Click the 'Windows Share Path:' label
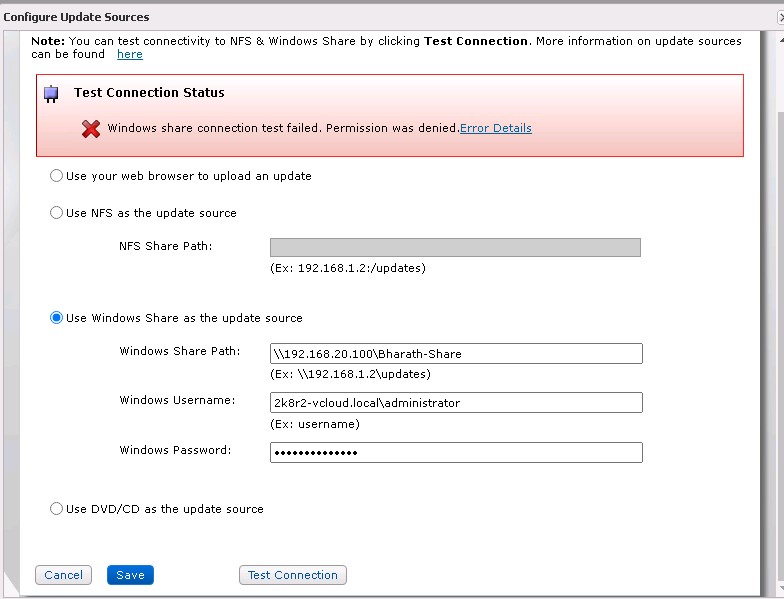784x599 pixels. (x=180, y=351)
